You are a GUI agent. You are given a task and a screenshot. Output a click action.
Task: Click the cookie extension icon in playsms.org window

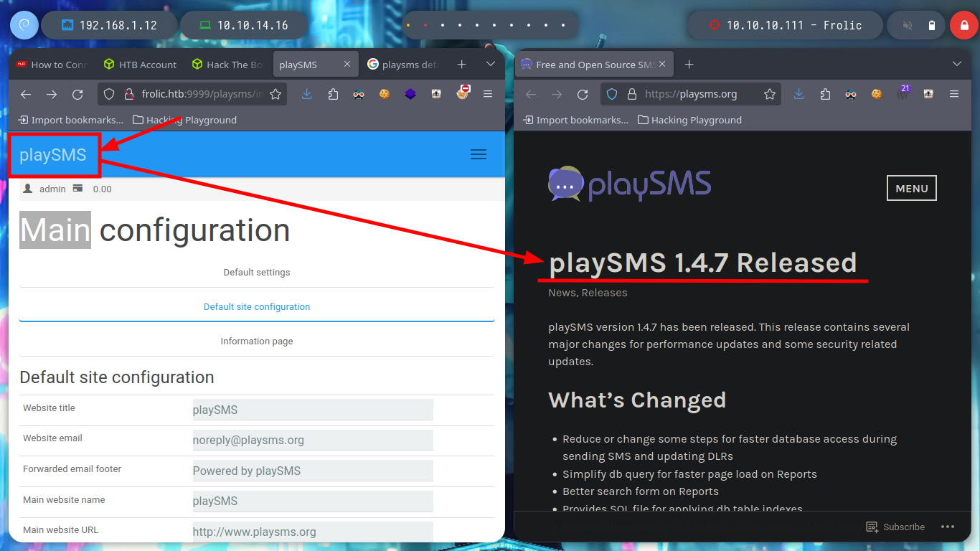[x=877, y=94]
